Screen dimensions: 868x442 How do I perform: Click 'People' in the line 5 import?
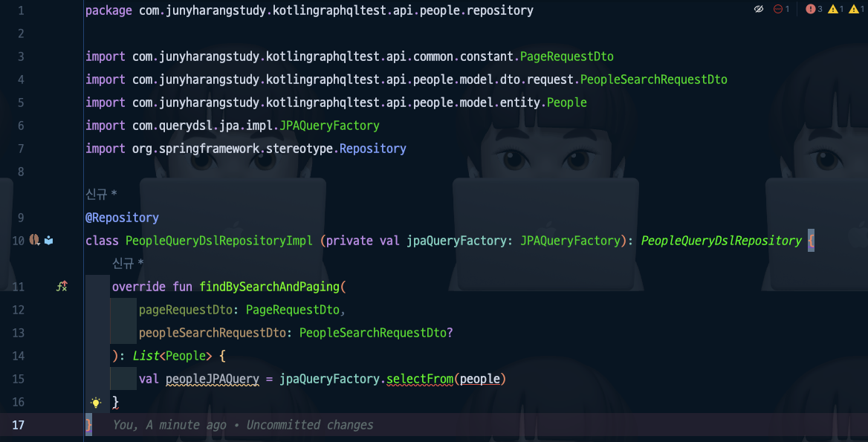(567, 103)
